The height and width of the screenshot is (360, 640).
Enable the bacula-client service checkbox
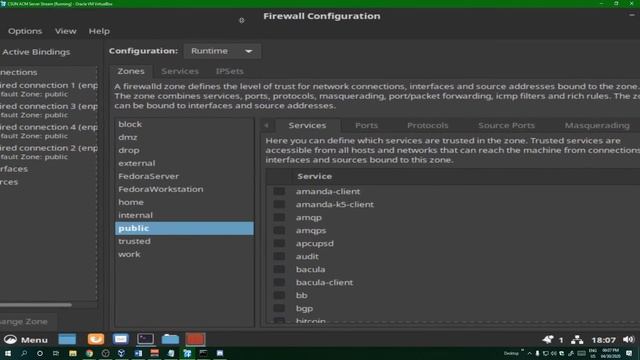(x=279, y=282)
